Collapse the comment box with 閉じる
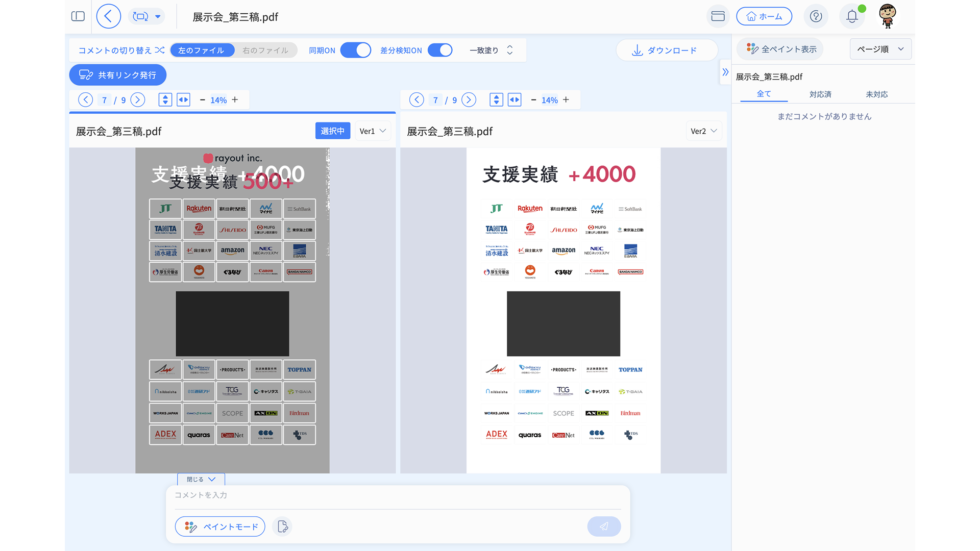This screenshot has height=551, width=980. pos(201,479)
